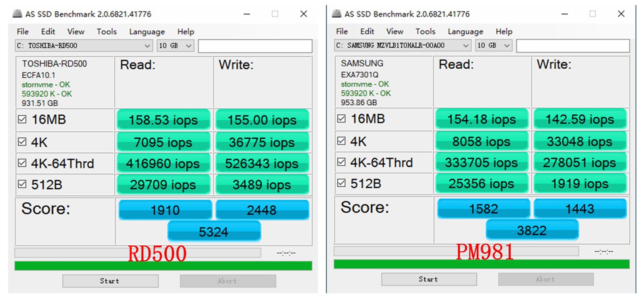The width and height of the screenshot is (644, 298).
Task: Open the View menu in TOSHIBA window
Action: (x=76, y=31)
